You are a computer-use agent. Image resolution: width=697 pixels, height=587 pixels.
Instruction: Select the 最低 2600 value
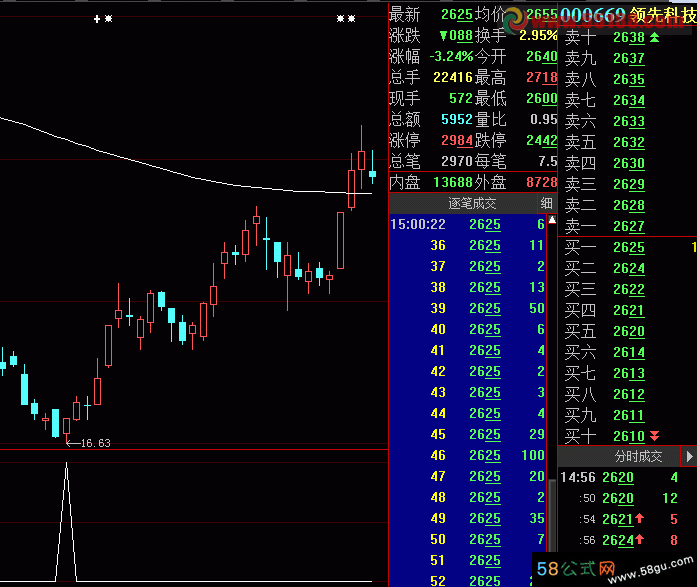coord(541,98)
